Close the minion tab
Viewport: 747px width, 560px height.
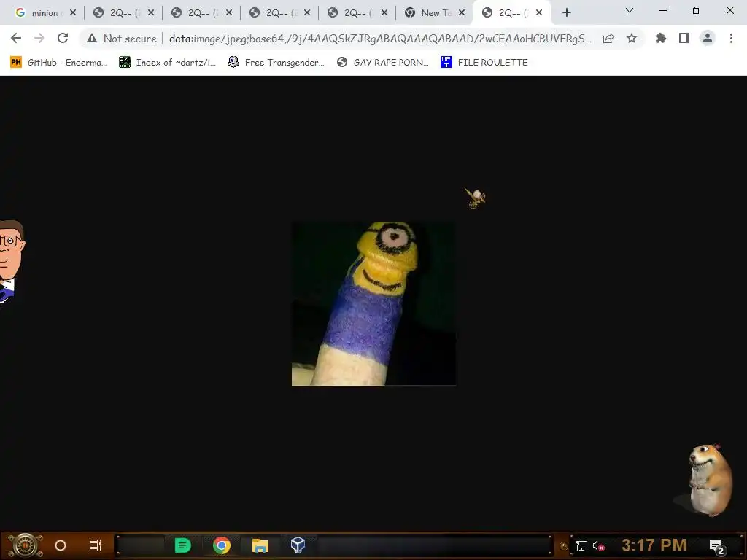(73, 13)
